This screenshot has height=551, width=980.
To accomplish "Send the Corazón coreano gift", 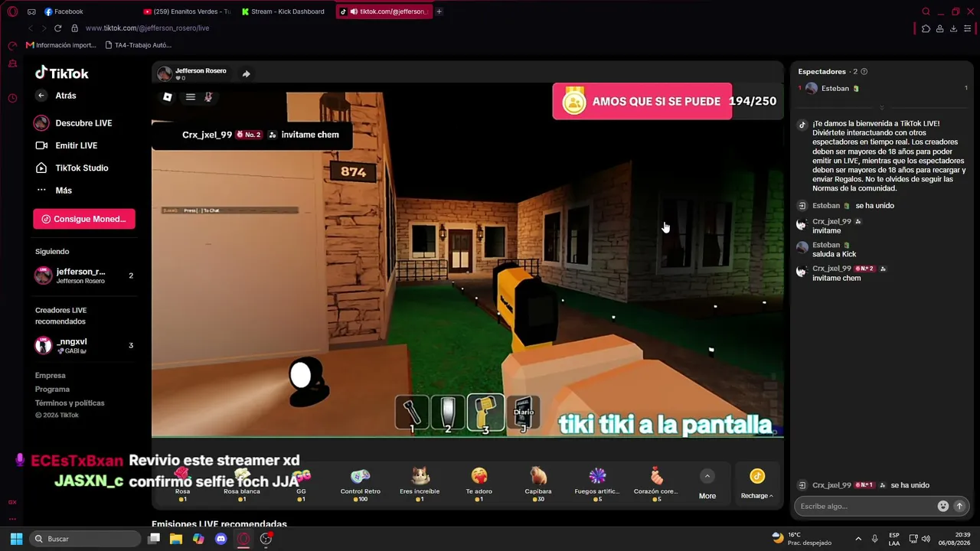I will coord(656,484).
